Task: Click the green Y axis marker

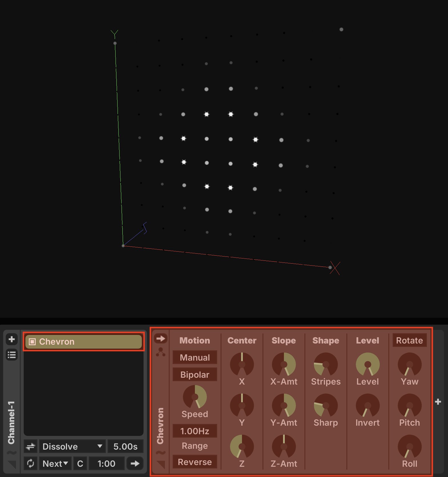Action: point(114,34)
